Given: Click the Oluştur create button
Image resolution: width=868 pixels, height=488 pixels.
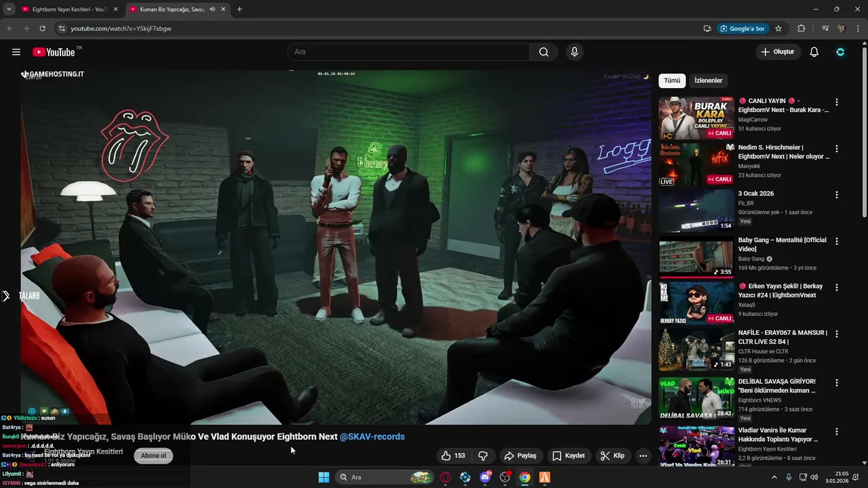Looking at the screenshot, I should click(778, 52).
